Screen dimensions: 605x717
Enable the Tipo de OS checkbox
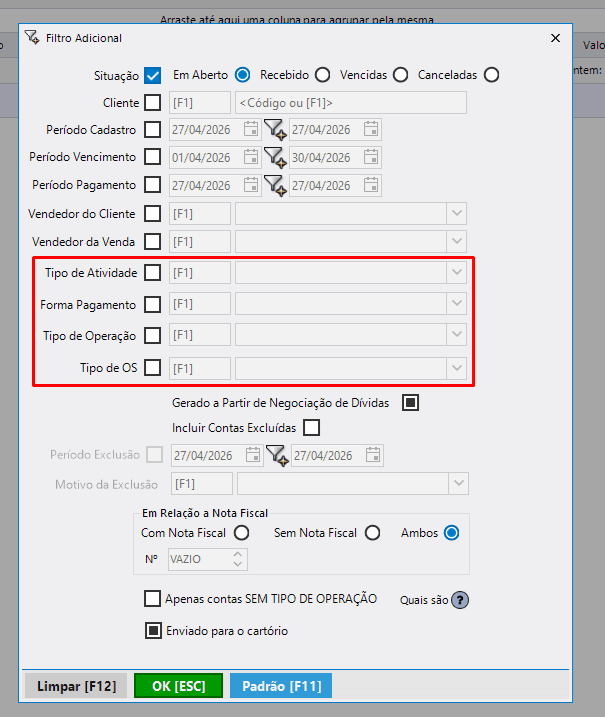[x=152, y=368]
